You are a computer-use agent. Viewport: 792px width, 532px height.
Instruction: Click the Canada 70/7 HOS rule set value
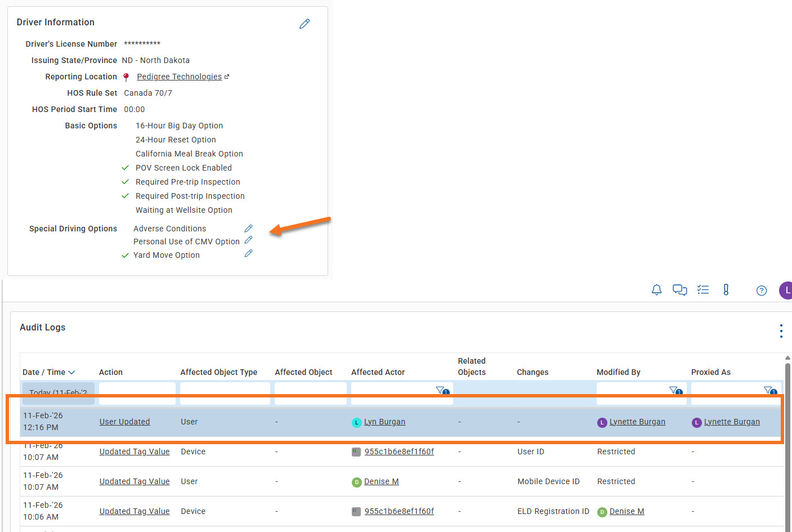[148, 93]
